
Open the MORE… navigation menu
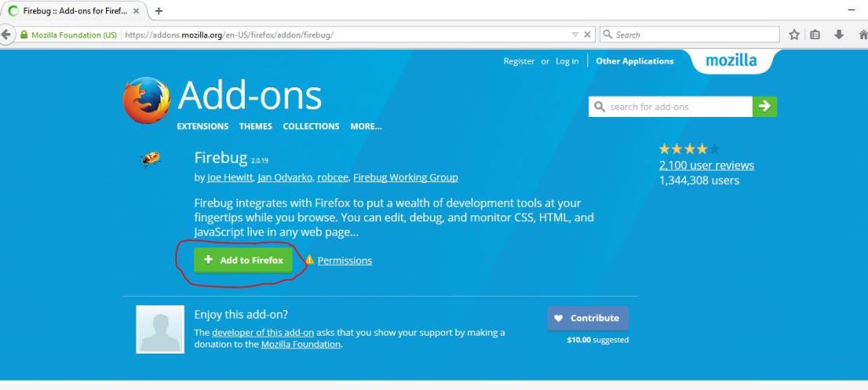point(366,126)
